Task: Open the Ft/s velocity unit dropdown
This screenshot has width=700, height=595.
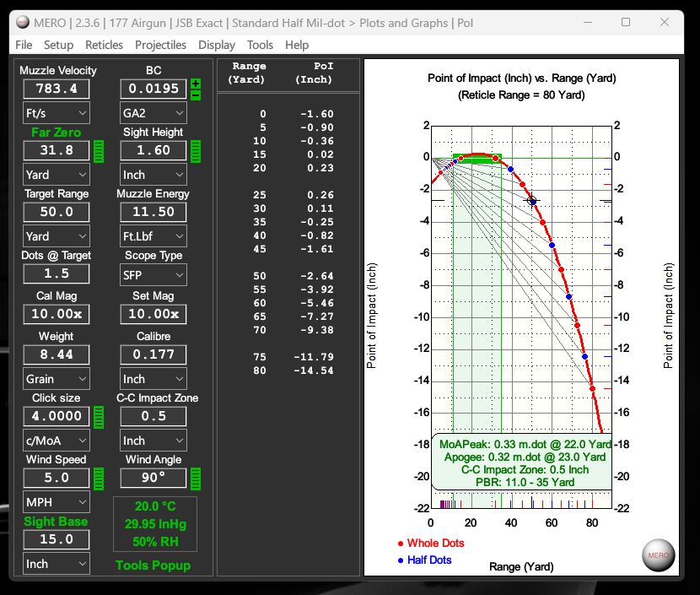Action: click(57, 113)
